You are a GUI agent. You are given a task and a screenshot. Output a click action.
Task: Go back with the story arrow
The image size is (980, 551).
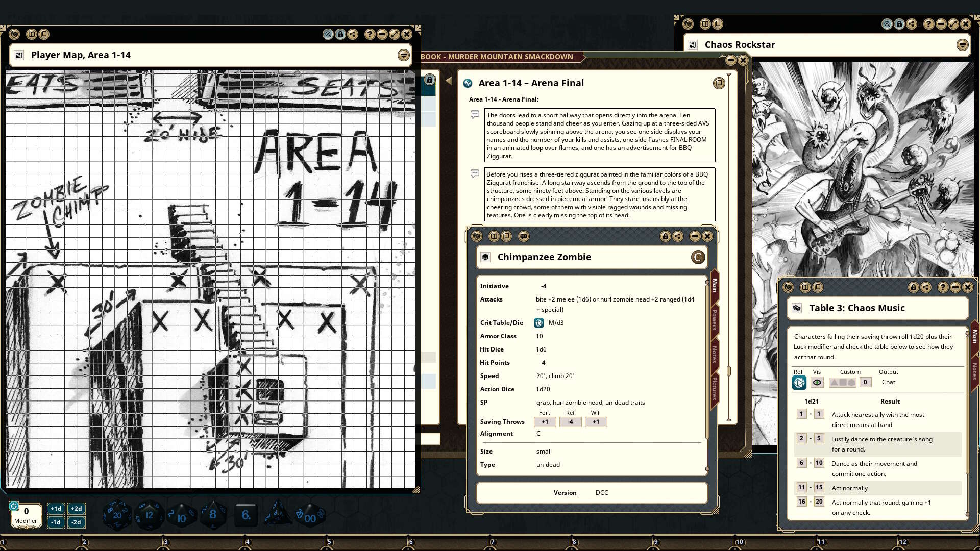449,81
